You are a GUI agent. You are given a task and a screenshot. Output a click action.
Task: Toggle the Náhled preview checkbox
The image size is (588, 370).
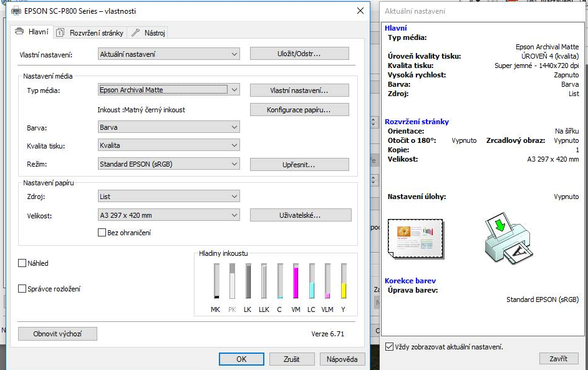[22, 263]
